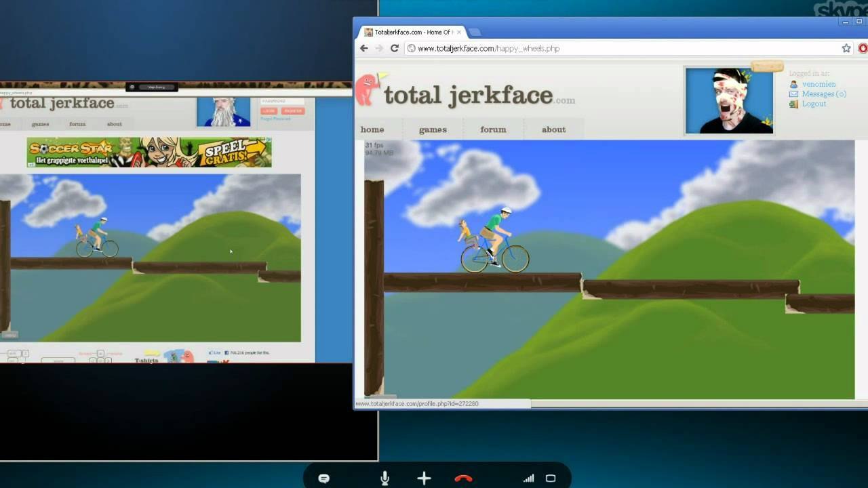The image size is (868, 488).
Task: Click the Facebook Like button
Action: pyautogui.click(x=216, y=352)
